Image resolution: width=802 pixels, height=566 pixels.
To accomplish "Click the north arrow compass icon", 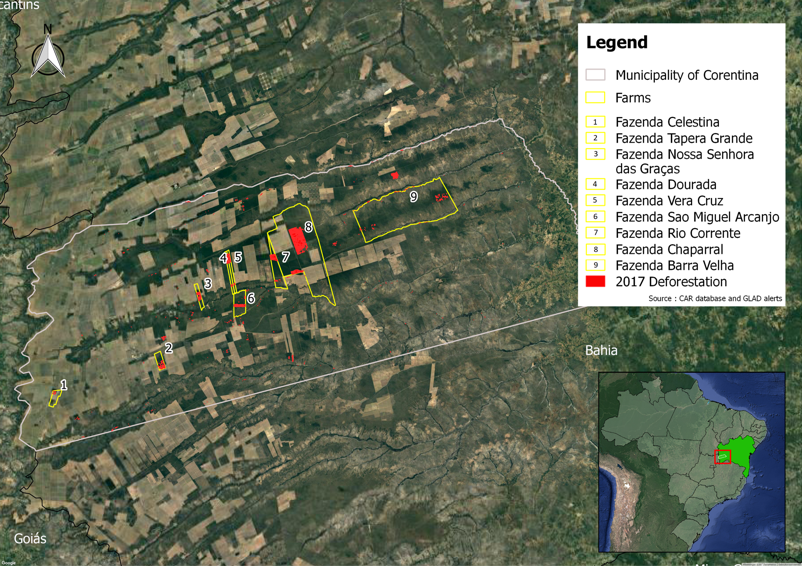I will coord(47,55).
